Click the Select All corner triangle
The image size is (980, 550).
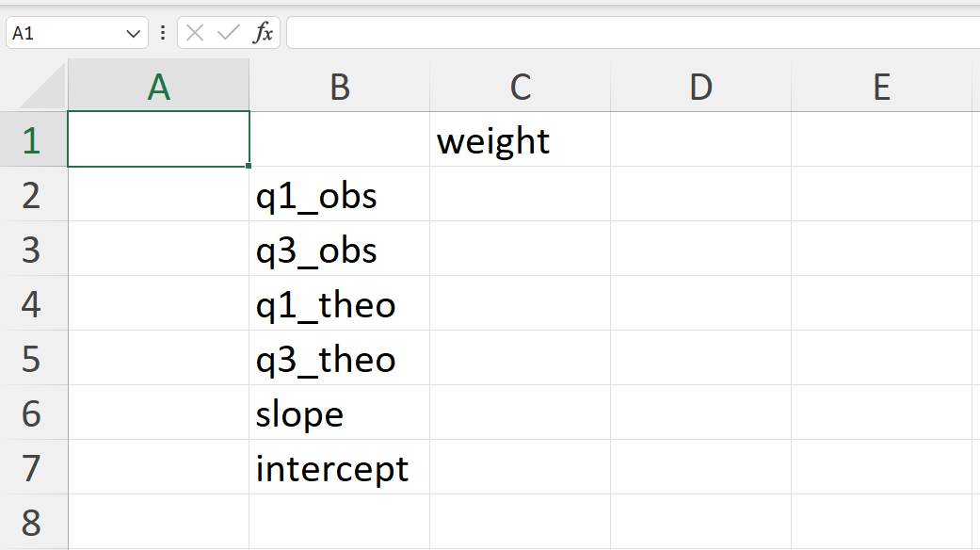click(x=41, y=87)
